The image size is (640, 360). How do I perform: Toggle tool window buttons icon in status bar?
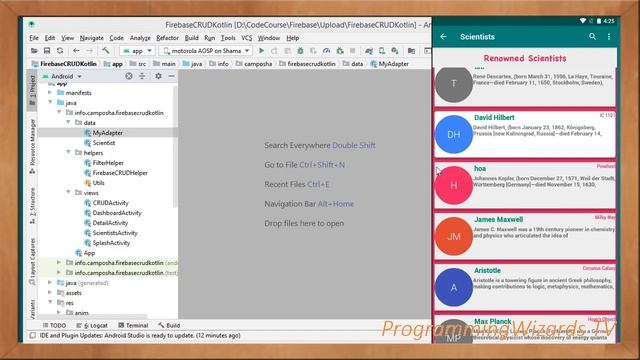[x=32, y=336]
